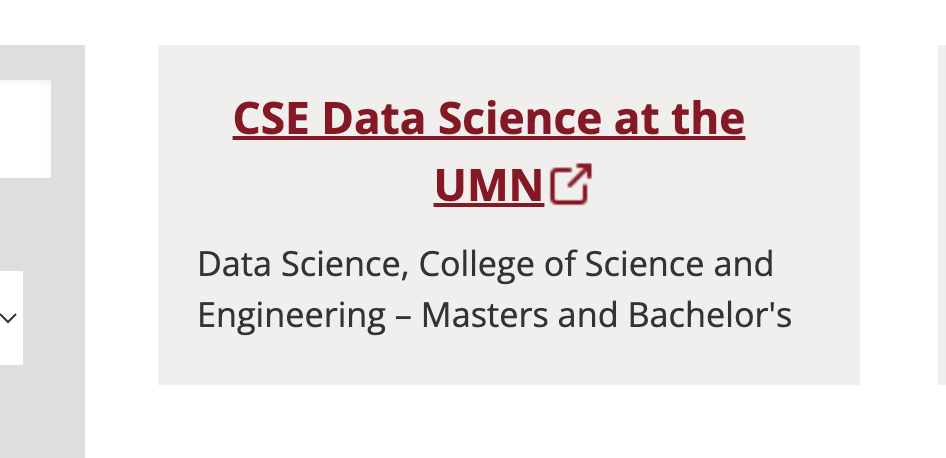Click the description line starting with Data Science, College
Image resolution: width=946 pixels, height=458 pixels.
485,264
